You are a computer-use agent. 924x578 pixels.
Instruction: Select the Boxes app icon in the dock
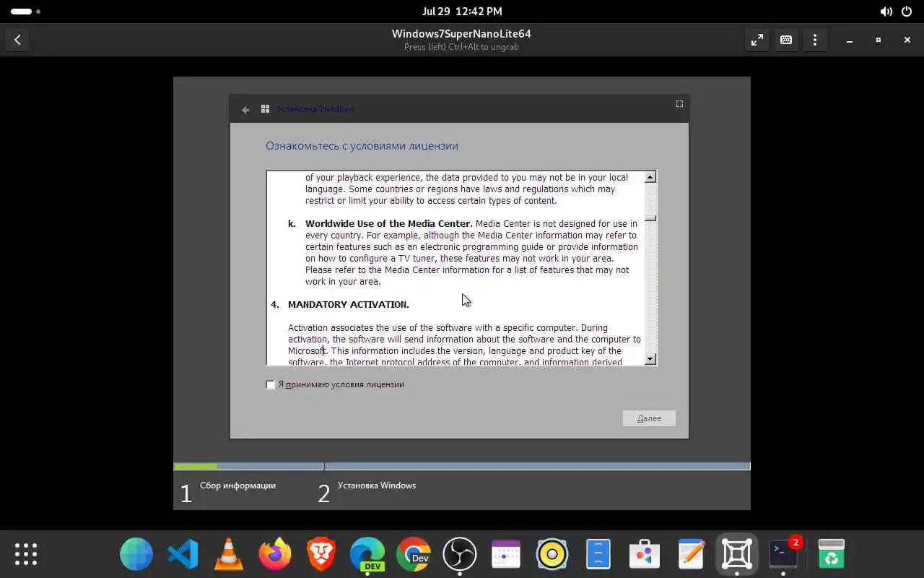pos(737,554)
